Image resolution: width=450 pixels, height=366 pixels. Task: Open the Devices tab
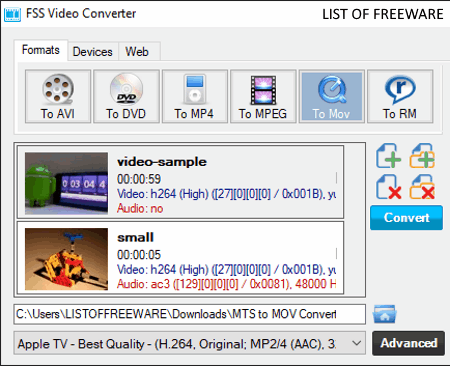(93, 52)
